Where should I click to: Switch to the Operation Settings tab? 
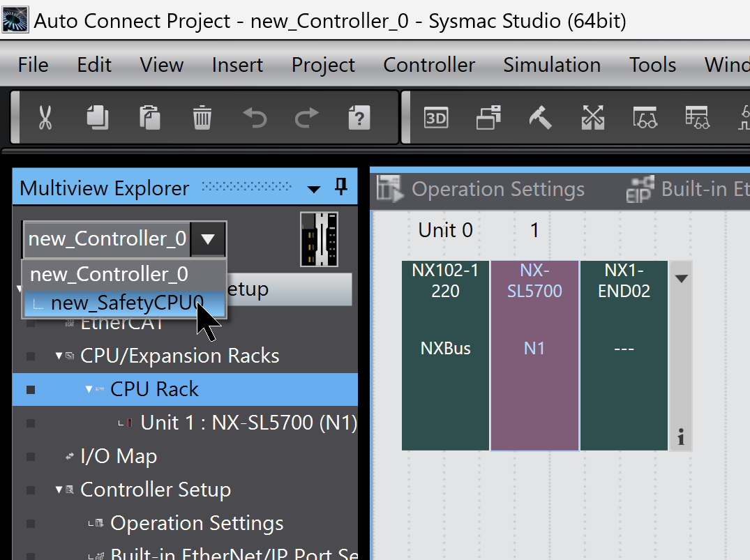click(x=481, y=190)
